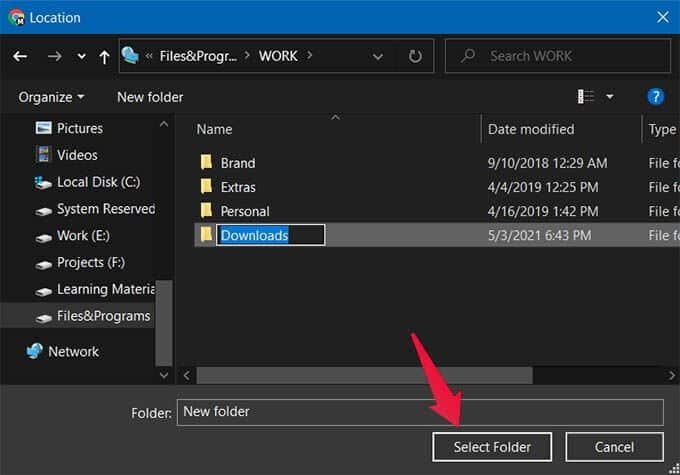Open Local Disk (C:) in sidebar

tap(98, 182)
